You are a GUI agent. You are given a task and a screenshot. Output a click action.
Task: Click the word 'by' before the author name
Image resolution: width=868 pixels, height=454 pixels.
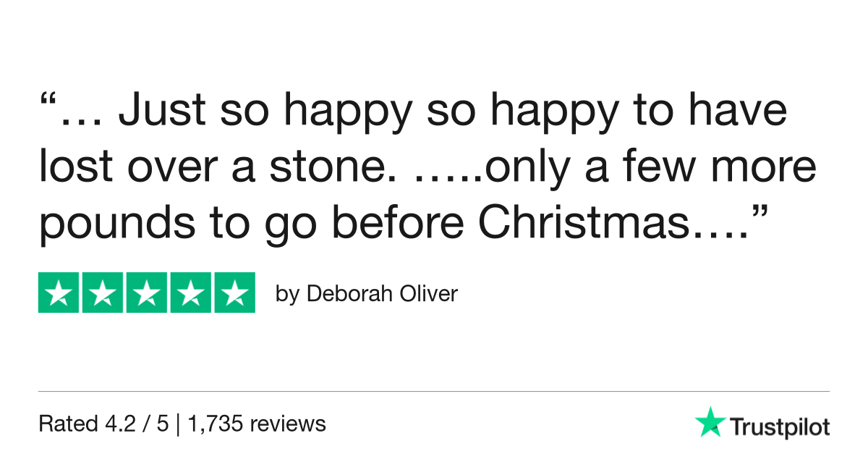(x=287, y=294)
